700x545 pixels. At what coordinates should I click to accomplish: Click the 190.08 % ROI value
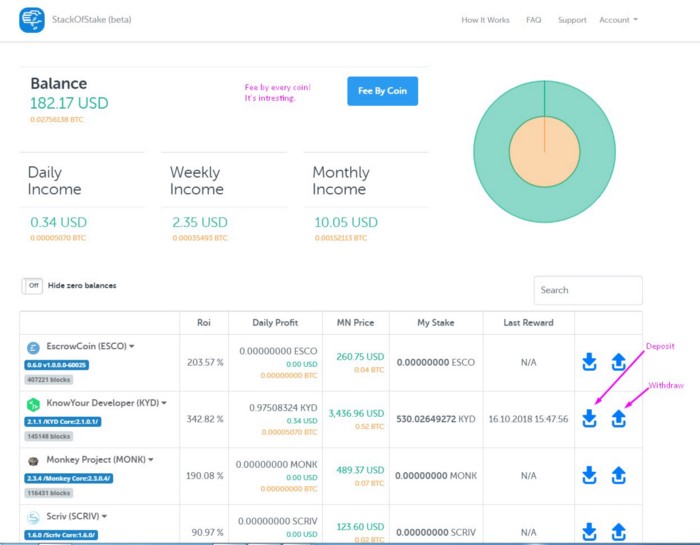coord(205,476)
